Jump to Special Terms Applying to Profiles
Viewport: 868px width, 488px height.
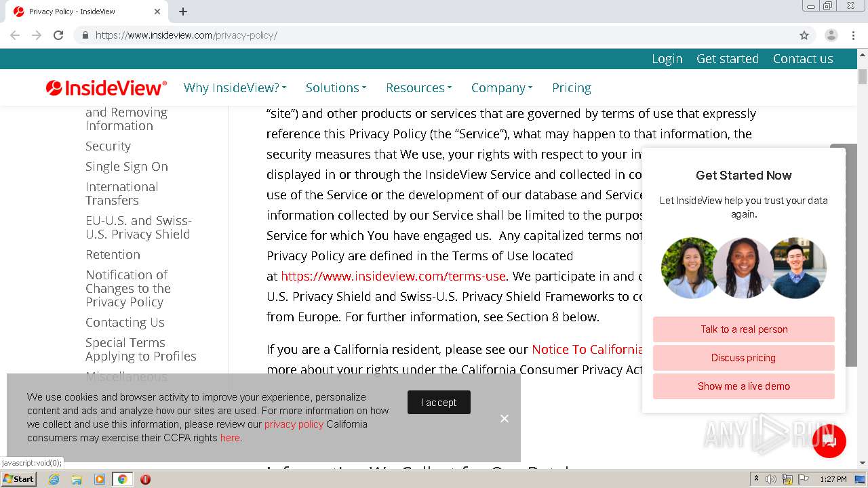coord(141,349)
